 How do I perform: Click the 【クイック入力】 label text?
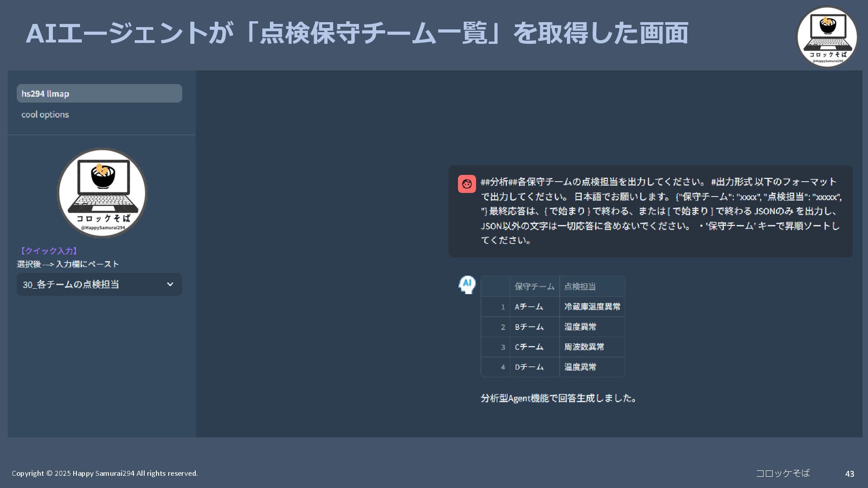[x=49, y=251]
